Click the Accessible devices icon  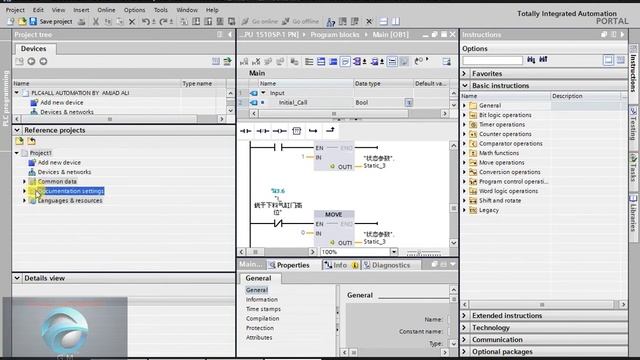tap(331, 21)
